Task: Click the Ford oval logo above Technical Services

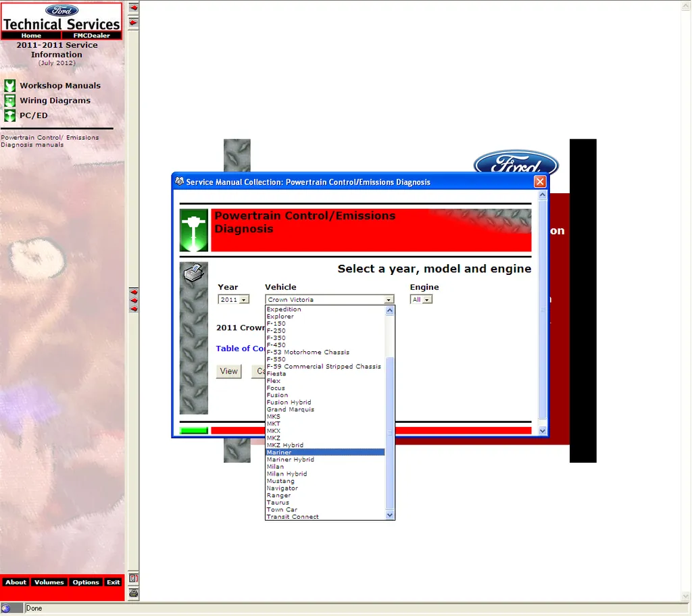Action: [x=61, y=10]
